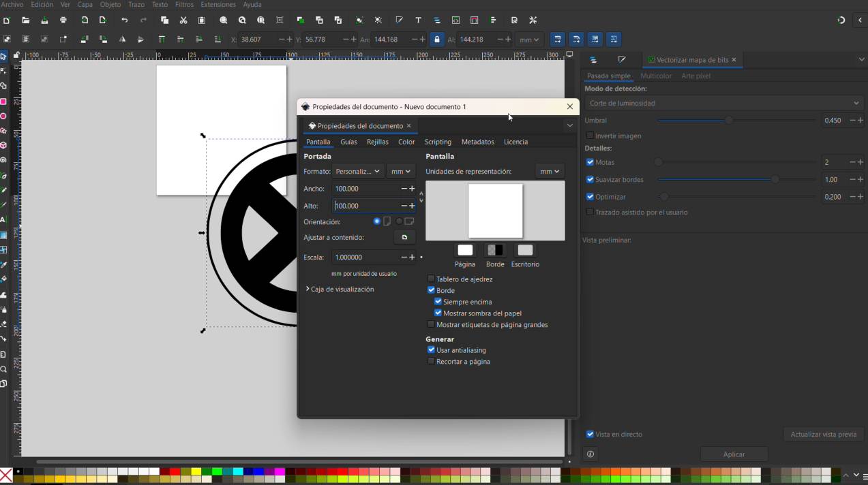Click Actualizar vista previa button
The image size is (868, 485).
tap(823, 434)
